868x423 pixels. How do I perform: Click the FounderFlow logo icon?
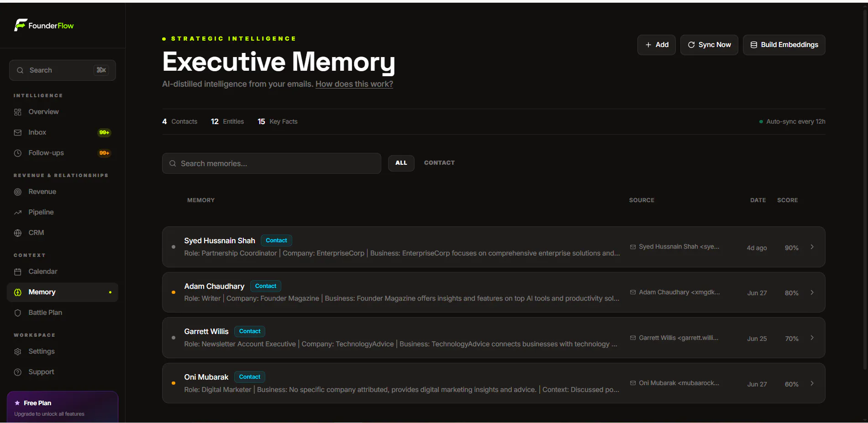pyautogui.click(x=21, y=25)
